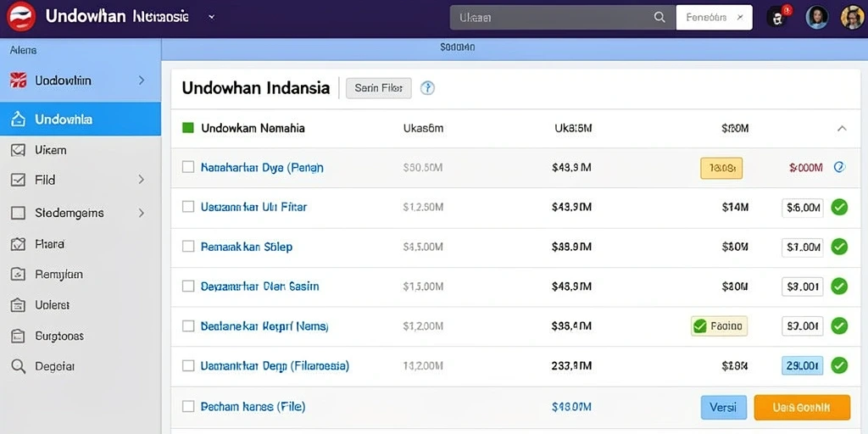The height and width of the screenshot is (434, 868).
Task: Tick the checkbox for Nanaharkar Dya (Pengn)
Action: coord(188,167)
